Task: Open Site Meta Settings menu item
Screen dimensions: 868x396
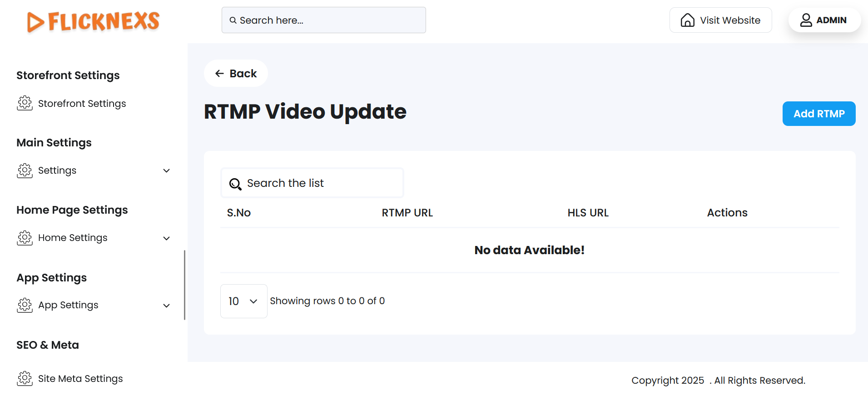Action: pyautogui.click(x=80, y=379)
